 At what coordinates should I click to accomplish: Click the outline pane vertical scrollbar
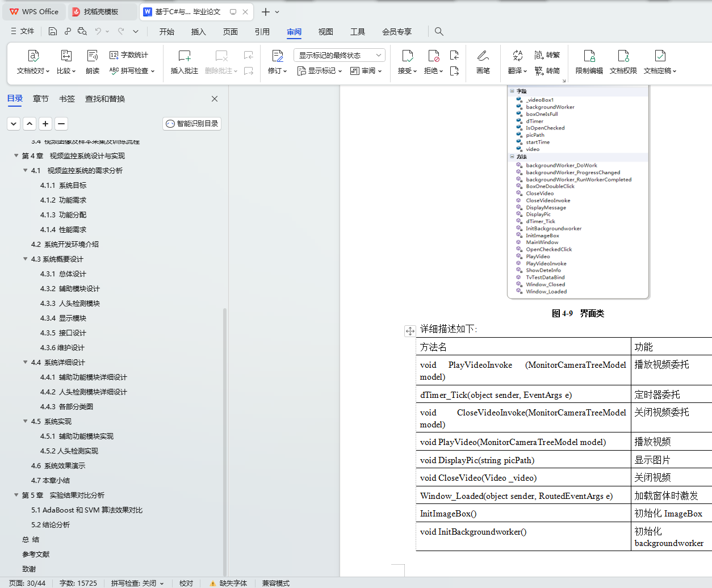pyautogui.click(x=225, y=443)
